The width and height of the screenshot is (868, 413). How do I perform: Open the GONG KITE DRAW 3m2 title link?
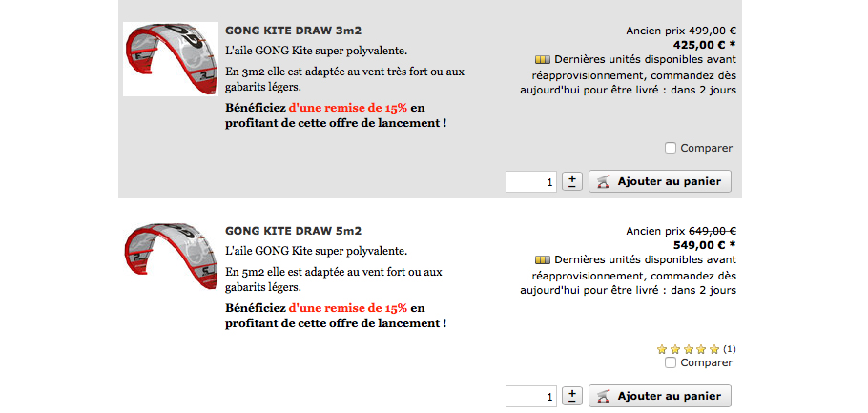click(x=294, y=31)
